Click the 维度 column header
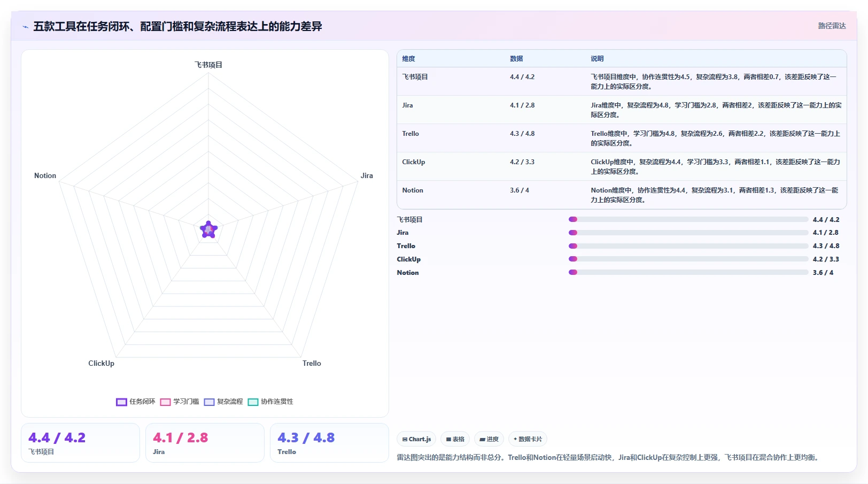This screenshot has width=868, height=484. point(409,59)
